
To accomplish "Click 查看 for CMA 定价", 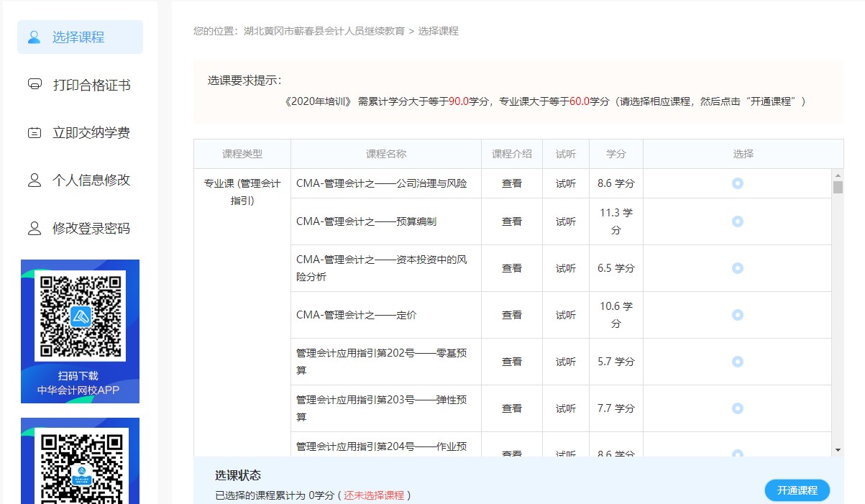I will coord(512,315).
